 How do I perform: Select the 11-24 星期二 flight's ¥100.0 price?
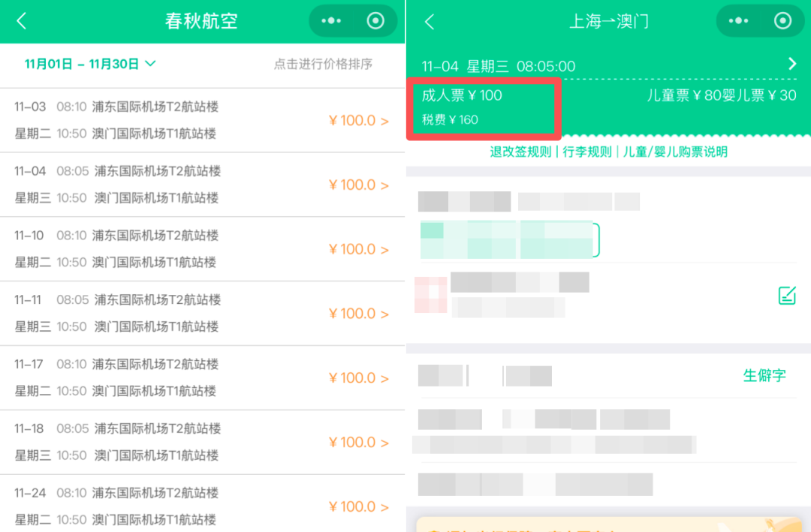click(x=358, y=506)
